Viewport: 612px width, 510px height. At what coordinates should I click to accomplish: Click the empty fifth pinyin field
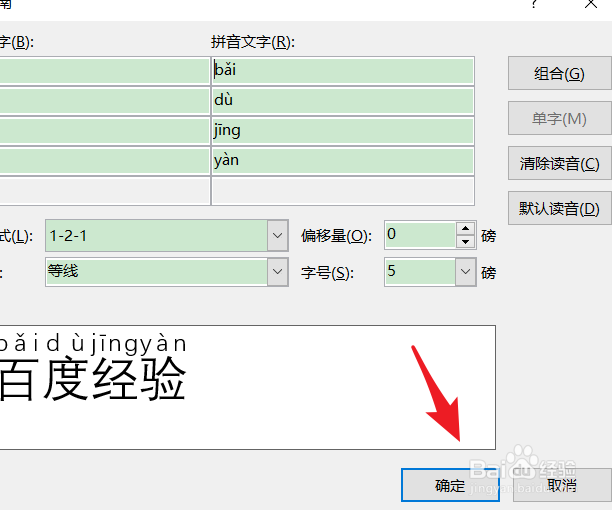[x=343, y=191]
